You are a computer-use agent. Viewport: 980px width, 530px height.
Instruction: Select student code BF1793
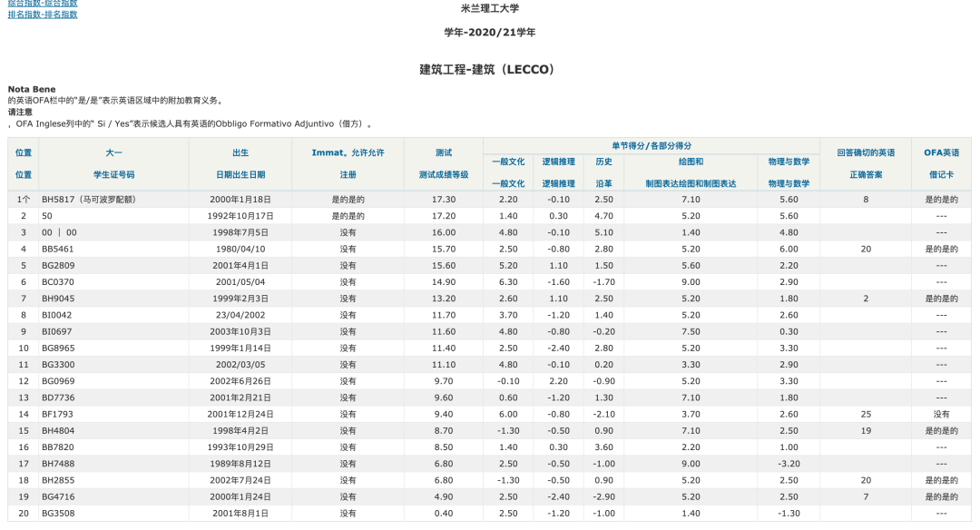pos(57,415)
